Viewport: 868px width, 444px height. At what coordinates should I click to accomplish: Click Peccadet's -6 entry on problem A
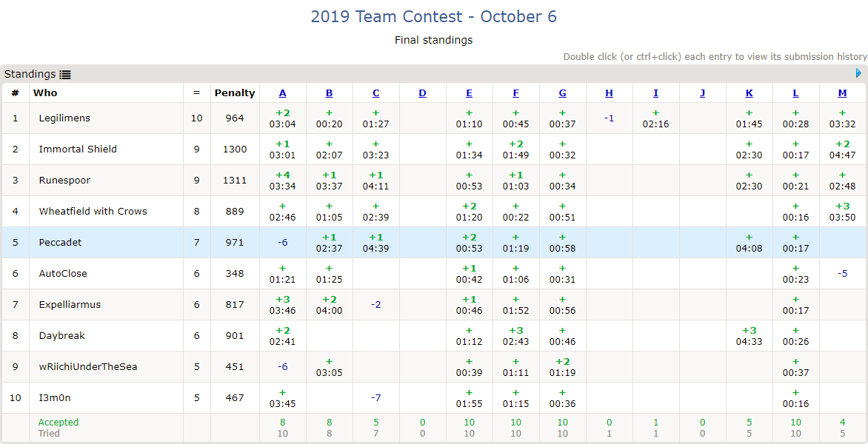click(x=282, y=243)
